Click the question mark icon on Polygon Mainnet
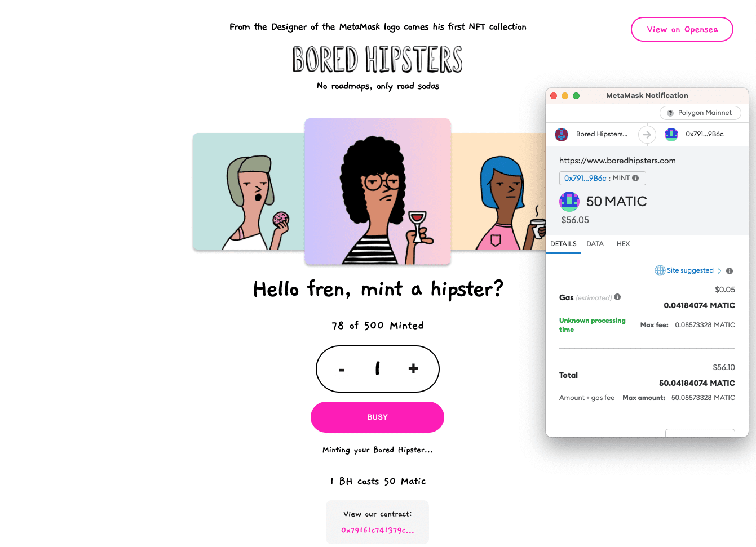756x547 pixels. [x=670, y=113]
